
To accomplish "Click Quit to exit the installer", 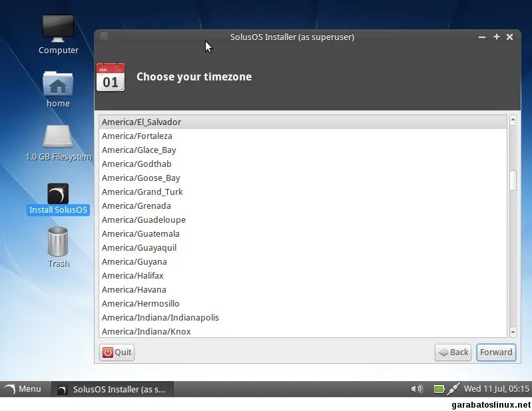I will (117, 352).
